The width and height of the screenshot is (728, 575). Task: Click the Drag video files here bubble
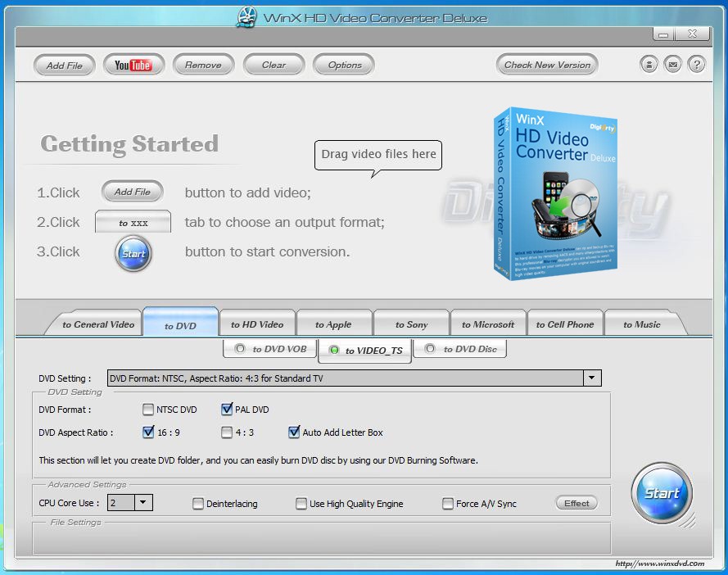point(378,155)
